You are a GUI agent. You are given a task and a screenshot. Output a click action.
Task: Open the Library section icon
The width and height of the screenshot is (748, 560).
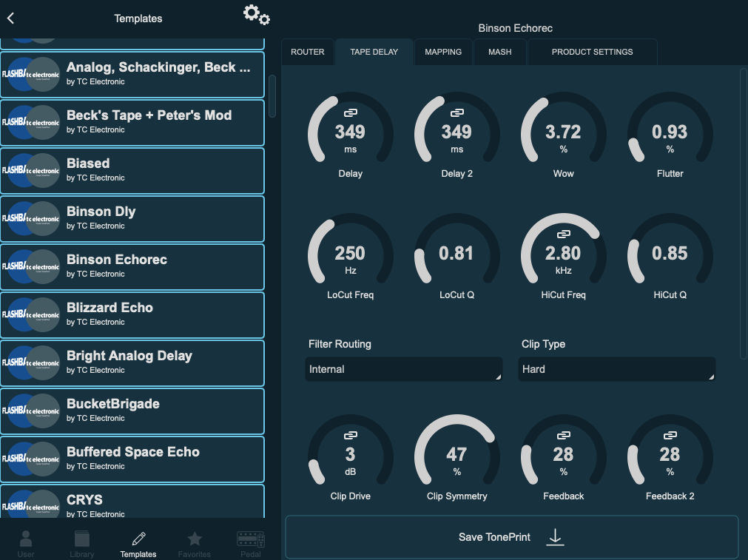point(82,539)
